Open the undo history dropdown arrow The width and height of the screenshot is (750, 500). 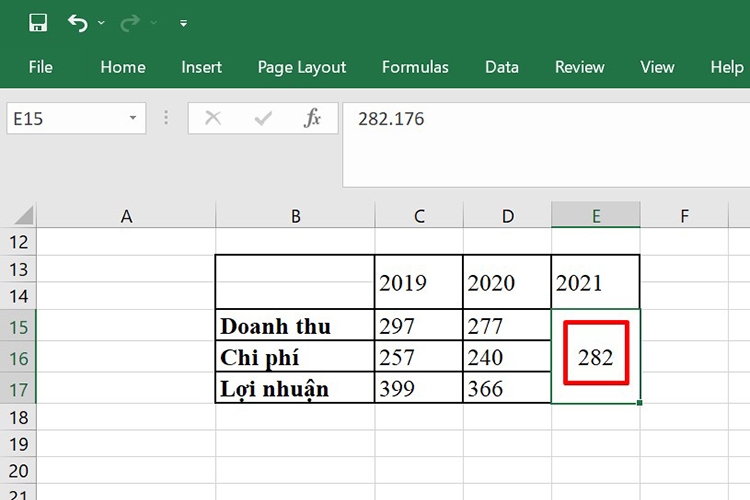(101, 22)
